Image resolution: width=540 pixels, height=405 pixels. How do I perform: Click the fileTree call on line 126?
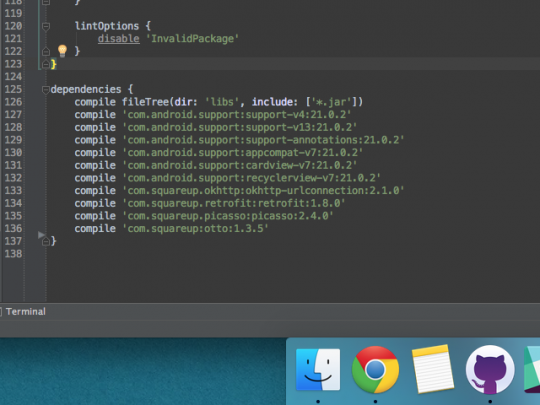tap(242, 102)
